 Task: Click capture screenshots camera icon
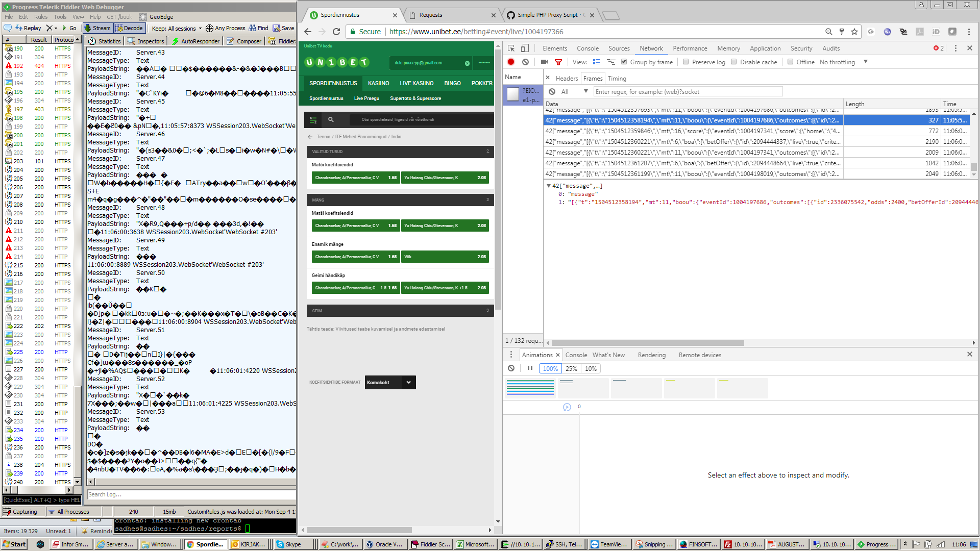(x=544, y=62)
